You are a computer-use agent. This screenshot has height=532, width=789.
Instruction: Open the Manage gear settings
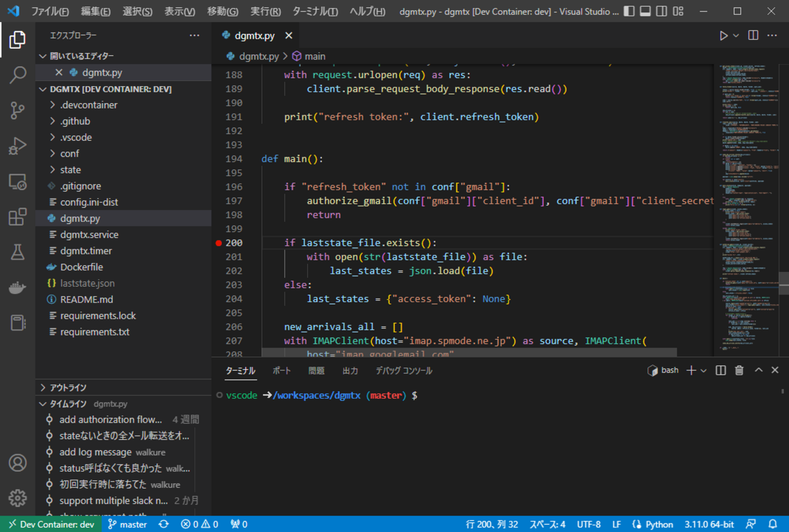point(18,498)
